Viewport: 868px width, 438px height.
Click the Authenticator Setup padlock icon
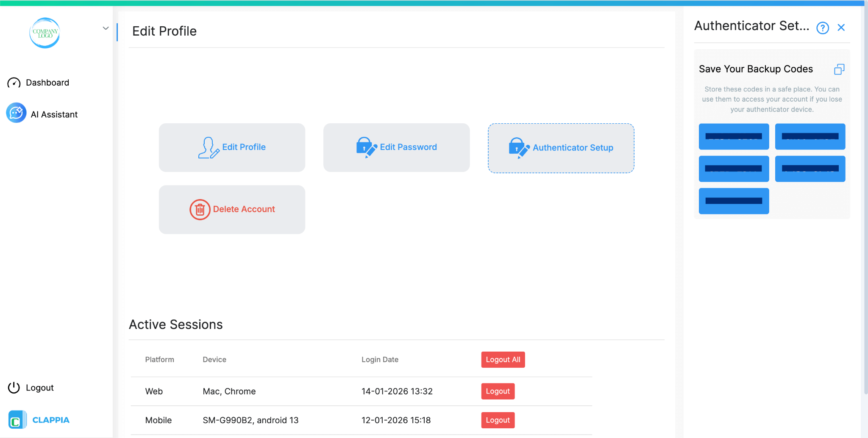[518, 147]
